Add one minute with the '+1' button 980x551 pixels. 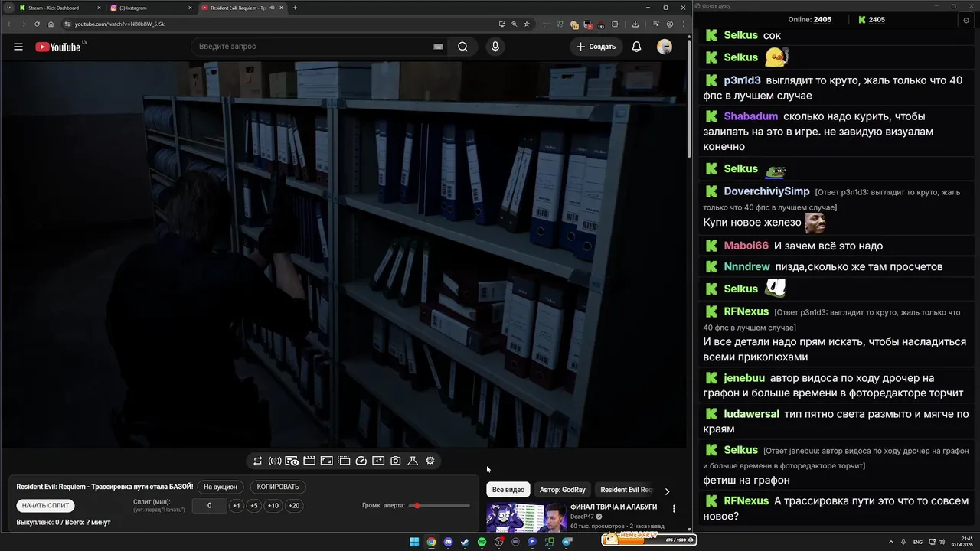pos(237,506)
